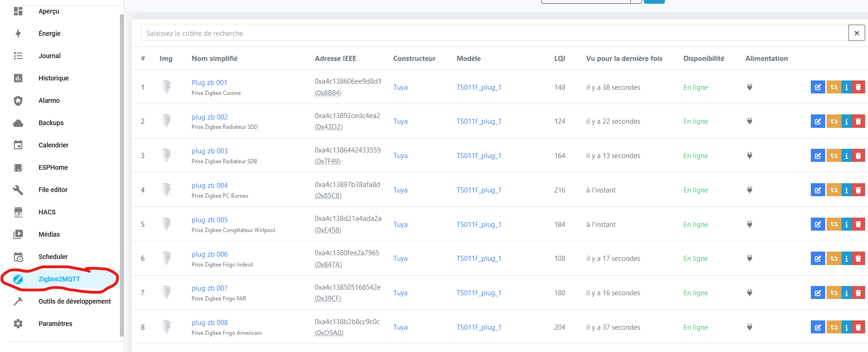Click the red delete icon for plug zb 004

(x=858, y=190)
